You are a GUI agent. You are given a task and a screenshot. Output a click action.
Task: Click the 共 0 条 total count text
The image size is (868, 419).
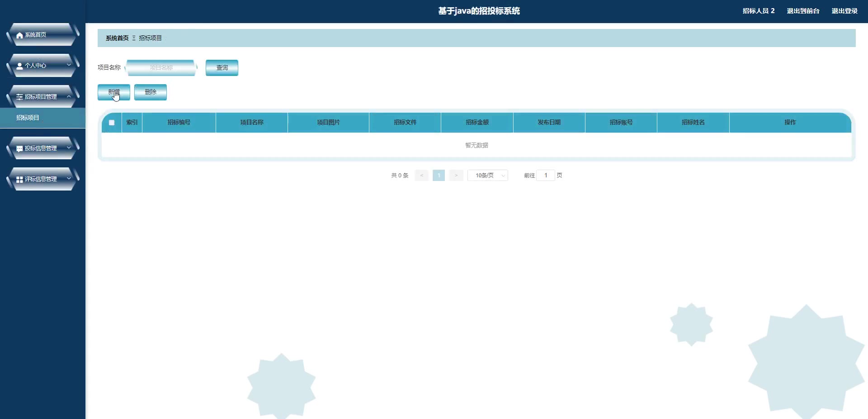(400, 176)
